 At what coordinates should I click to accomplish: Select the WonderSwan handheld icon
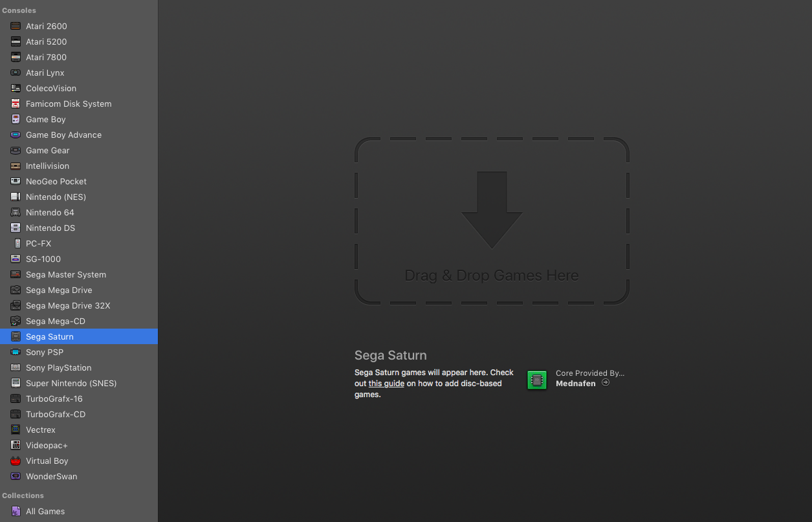click(x=16, y=476)
